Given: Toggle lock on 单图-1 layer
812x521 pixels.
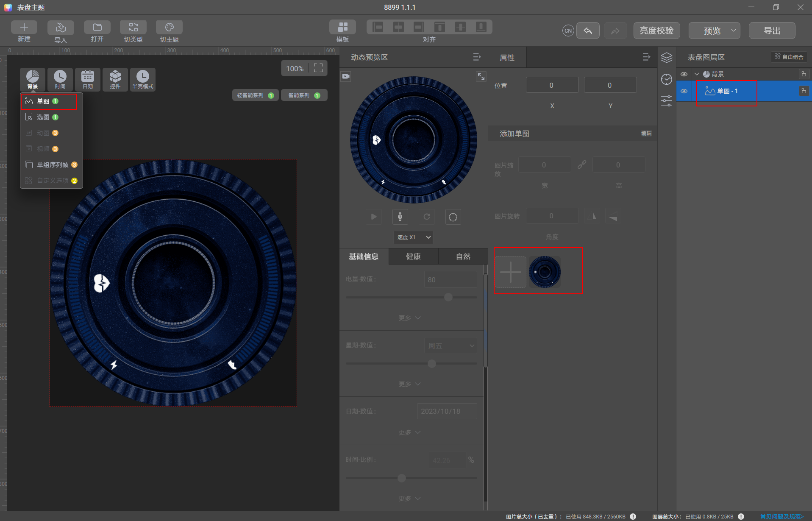Looking at the screenshot, I should [x=804, y=91].
